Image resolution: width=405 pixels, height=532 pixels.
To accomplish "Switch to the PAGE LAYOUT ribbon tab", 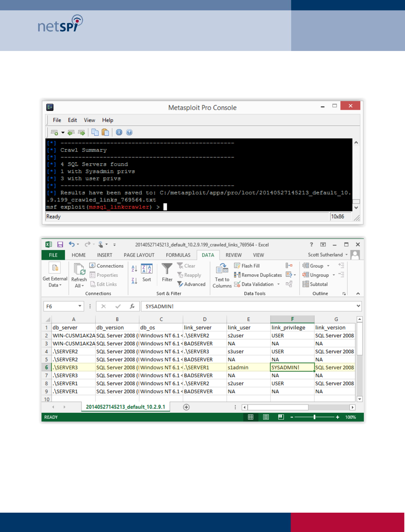I will click(x=139, y=255).
